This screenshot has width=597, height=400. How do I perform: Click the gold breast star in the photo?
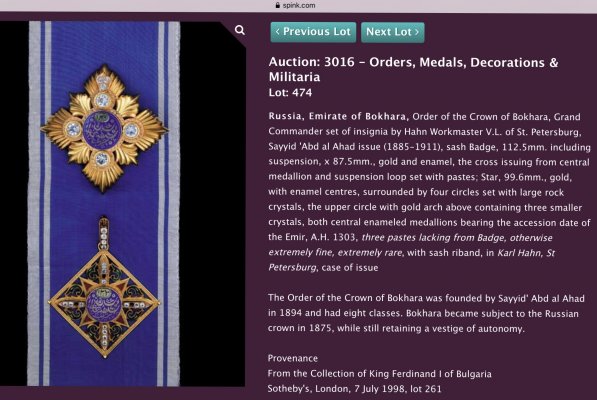tap(104, 129)
